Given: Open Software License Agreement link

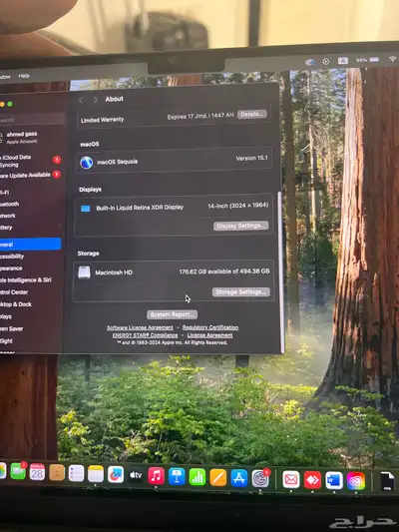Looking at the screenshot, I should 140,327.
